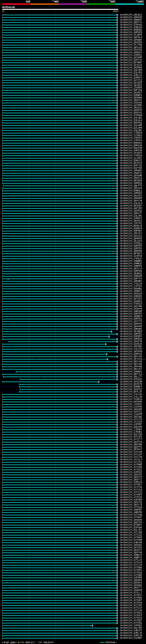
Task: Click yellow gap marker on UniRef100_Q9FYV3 row
Action: (x=8, y=279)
